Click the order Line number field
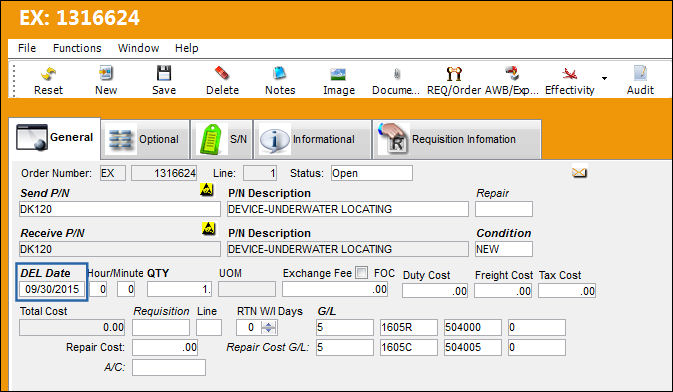 pos(260,173)
